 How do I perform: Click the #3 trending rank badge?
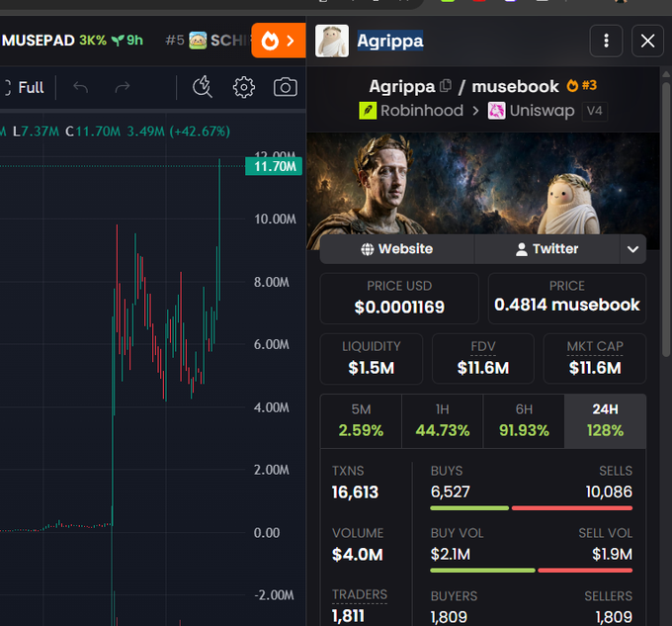(581, 86)
